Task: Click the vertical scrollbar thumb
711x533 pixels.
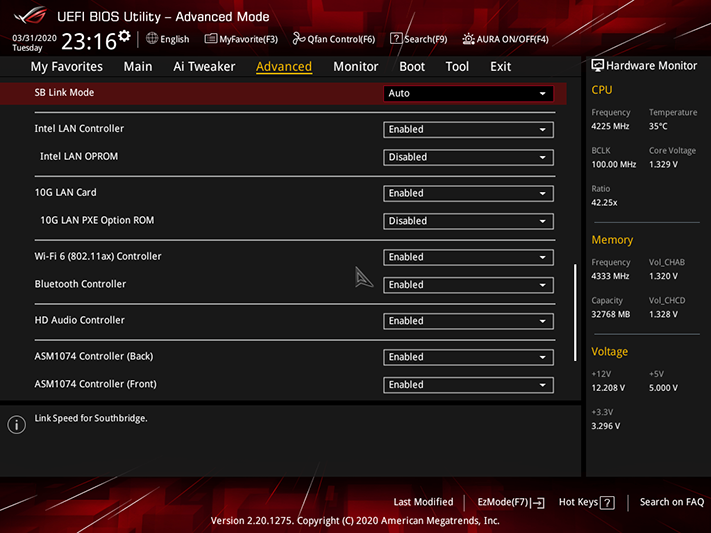Action: (575, 313)
